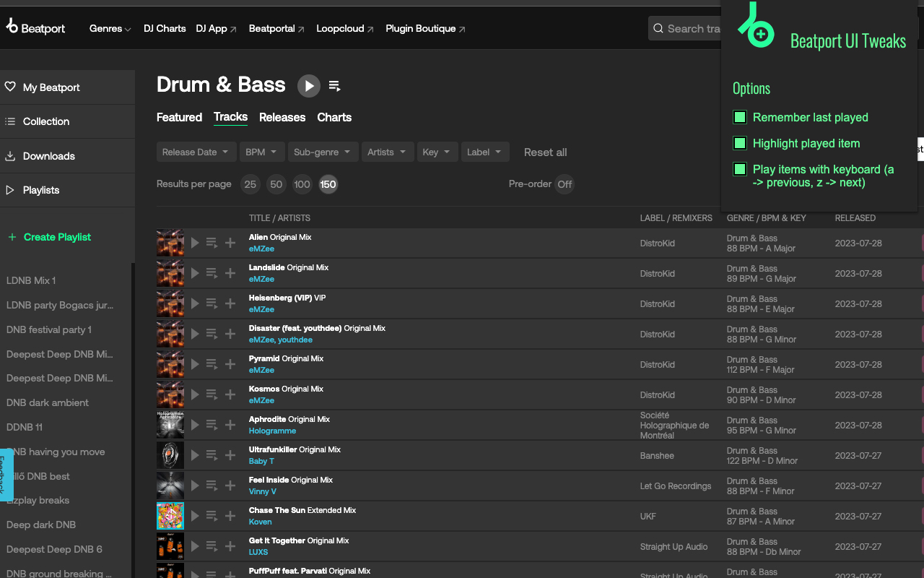Screen dimensions: 924x578
Task: Open Downloads via the download arrow icon
Action: (x=10, y=155)
